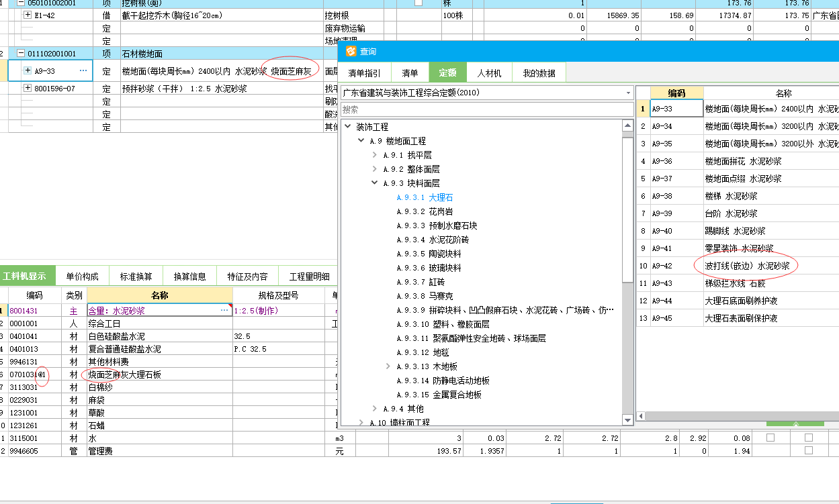Select the A.9.3.2 花岗岩 tree item
This screenshot has width=839, height=504.
coord(425,211)
